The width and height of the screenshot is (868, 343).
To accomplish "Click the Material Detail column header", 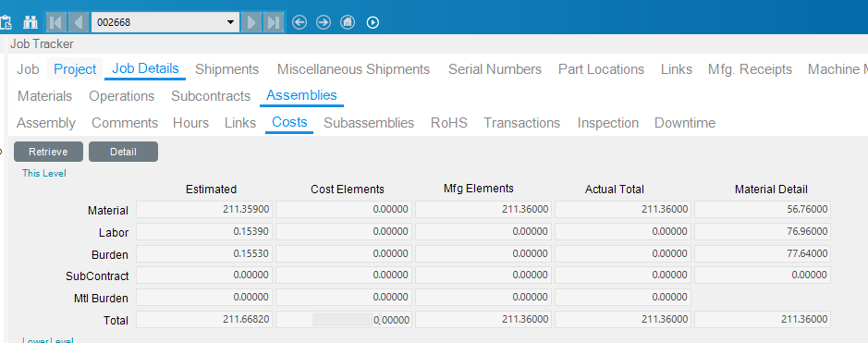I will (771, 190).
